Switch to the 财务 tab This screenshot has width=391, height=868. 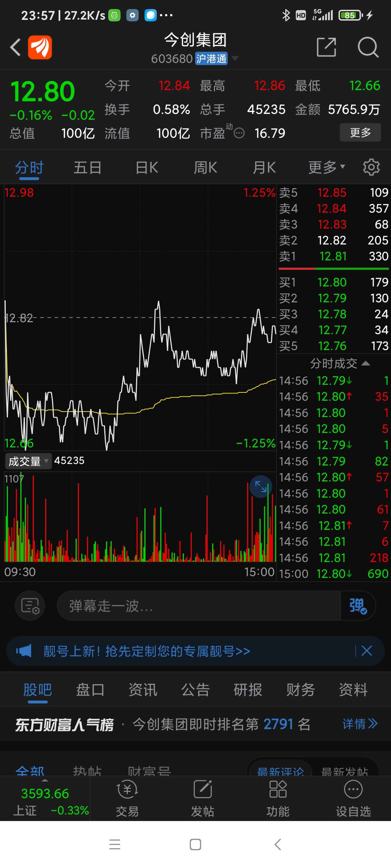pyautogui.click(x=301, y=690)
